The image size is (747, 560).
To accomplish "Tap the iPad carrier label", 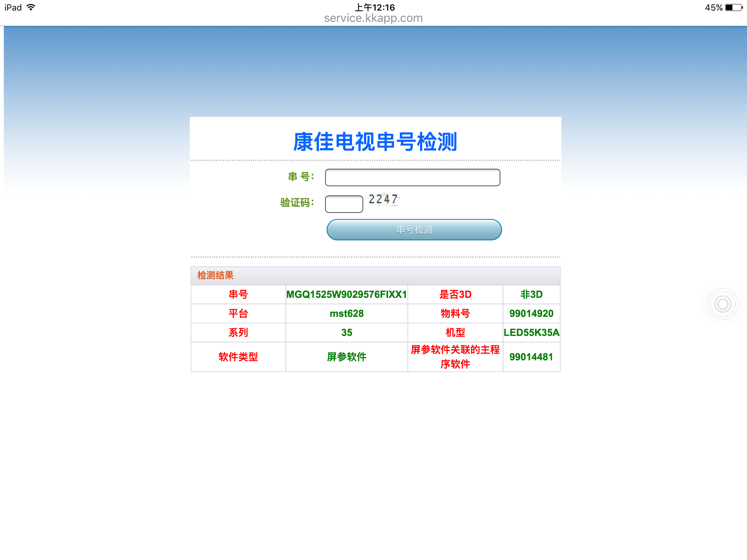I will 13,8.
